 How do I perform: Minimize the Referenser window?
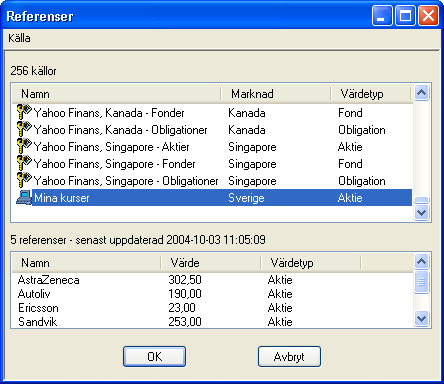click(382, 15)
